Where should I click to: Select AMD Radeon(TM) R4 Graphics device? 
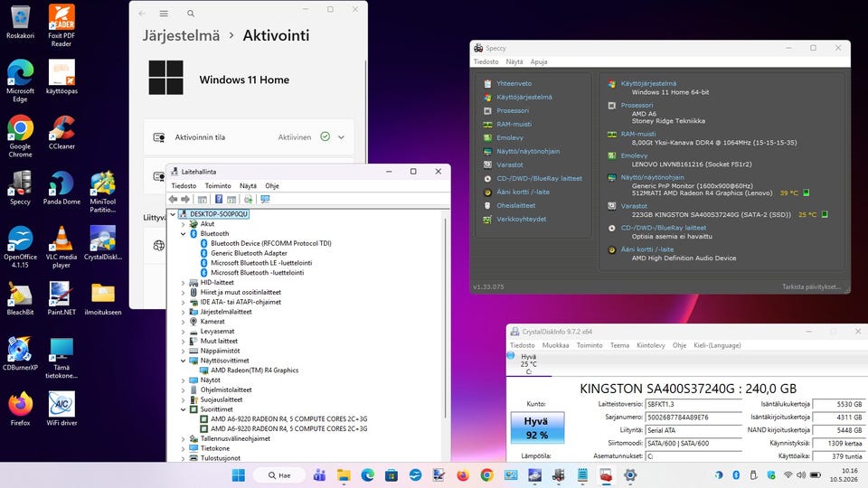254,371
